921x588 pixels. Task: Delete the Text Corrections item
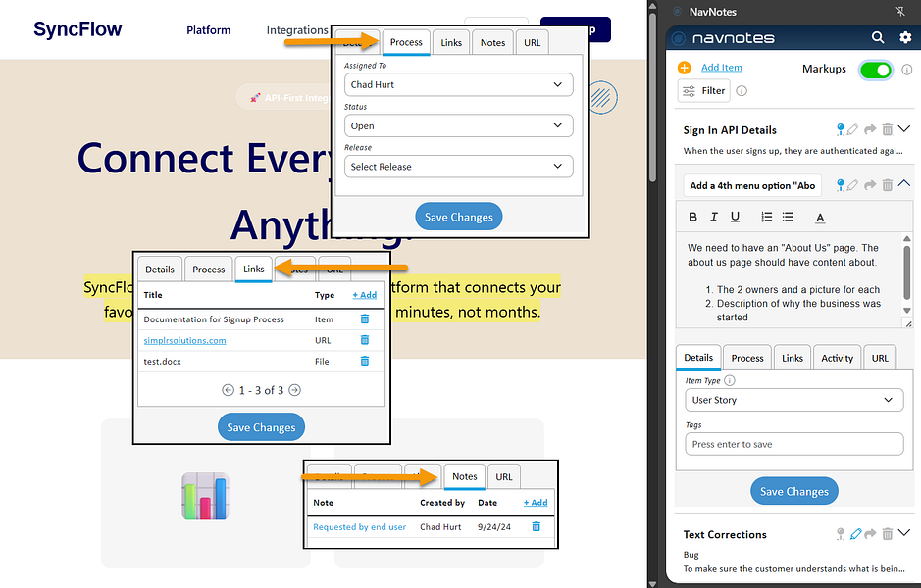(888, 534)
